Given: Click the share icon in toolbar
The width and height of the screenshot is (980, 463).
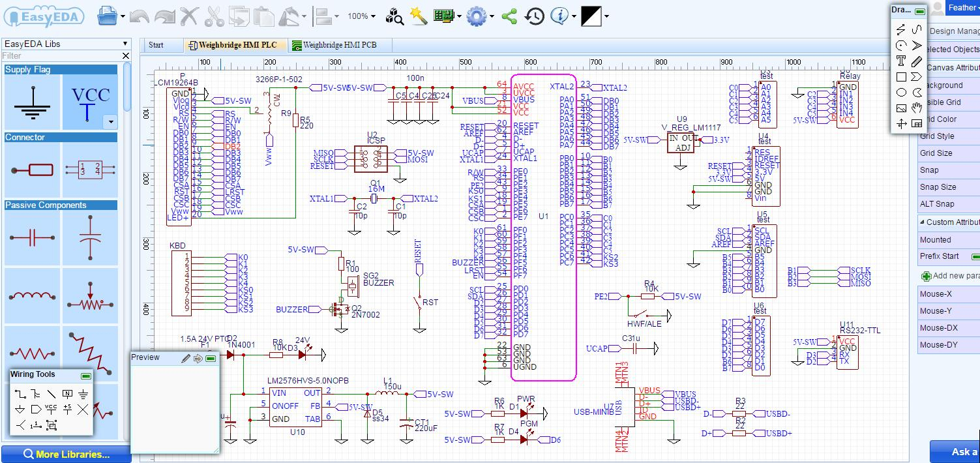Looking at the screenshot, I should point(509,16).
